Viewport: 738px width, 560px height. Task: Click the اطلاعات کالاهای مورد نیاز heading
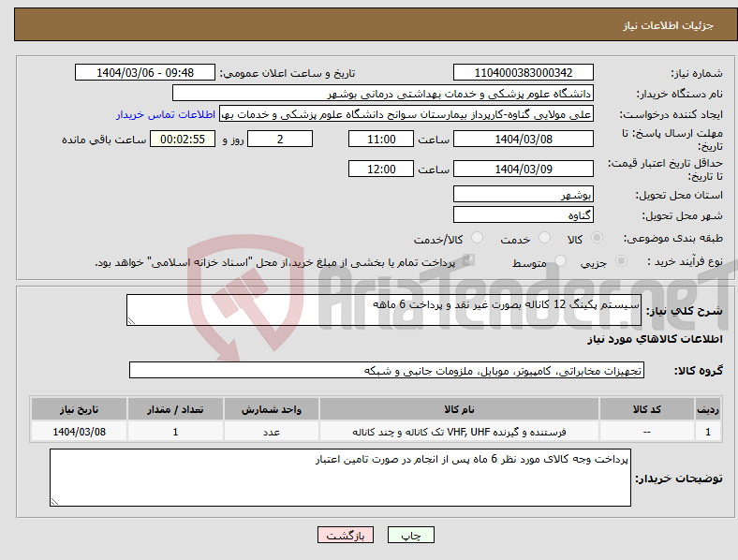point(655,339)
